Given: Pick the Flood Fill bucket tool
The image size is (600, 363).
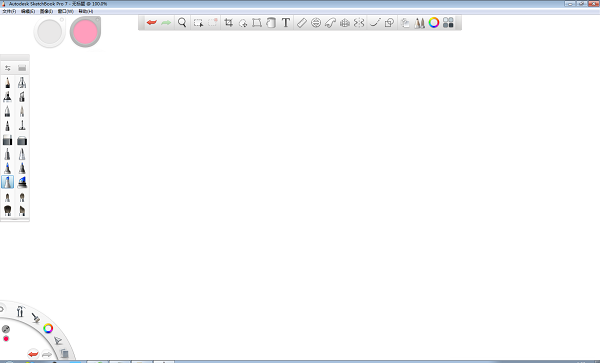Looking at the screenshot, I should pos(271,23).
